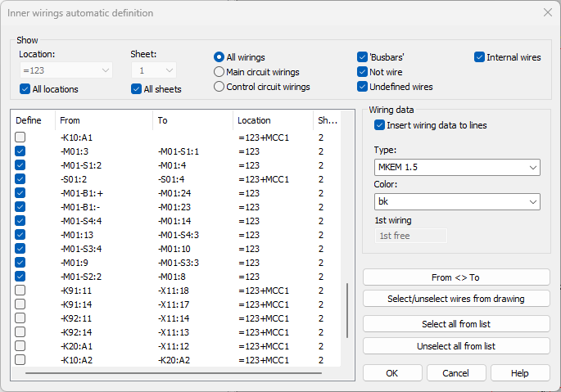Uncheck Insert wiring data to lines
This screenshot has height=392, width=561.
click(380, 125)
